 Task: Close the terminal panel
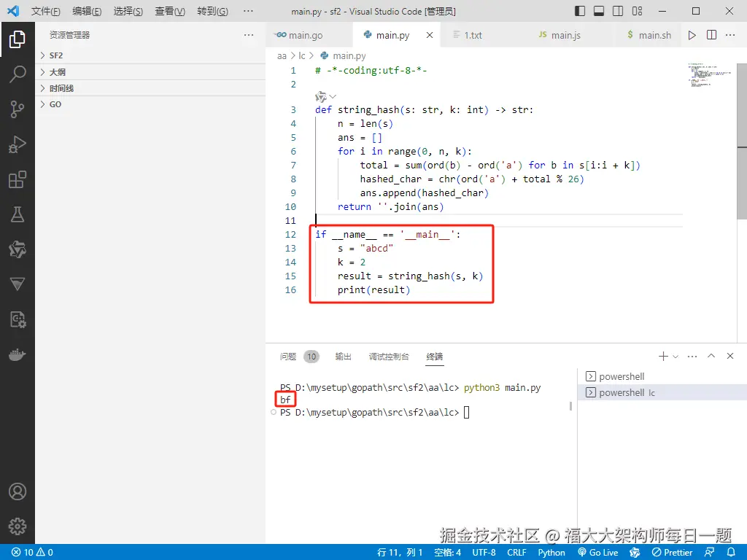pos(729,356)
